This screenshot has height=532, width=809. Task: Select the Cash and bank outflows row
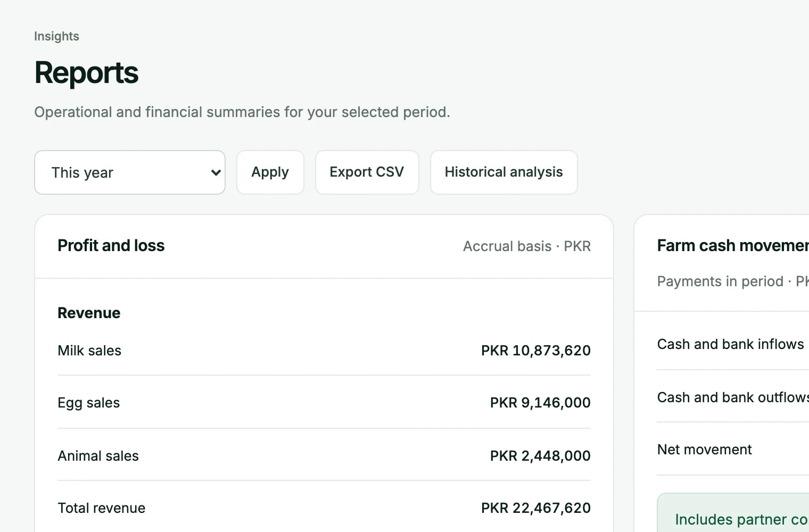pyautogui.click(x=733, y=397)
